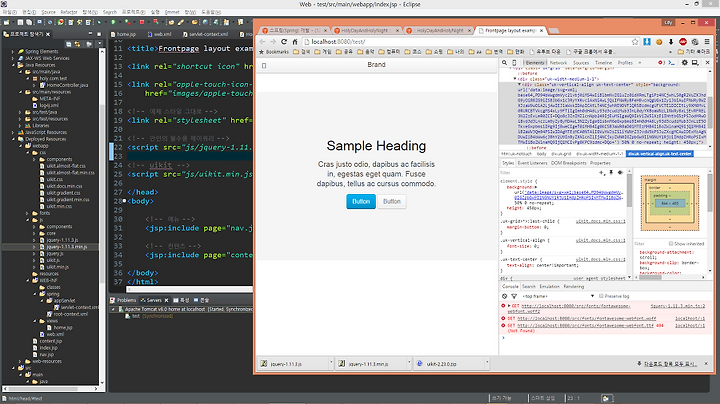Image resolution: width=720 pixels, height=404 pixels.
Task: Open the DevTools Timeline tab
Action: tap(603, 63)
